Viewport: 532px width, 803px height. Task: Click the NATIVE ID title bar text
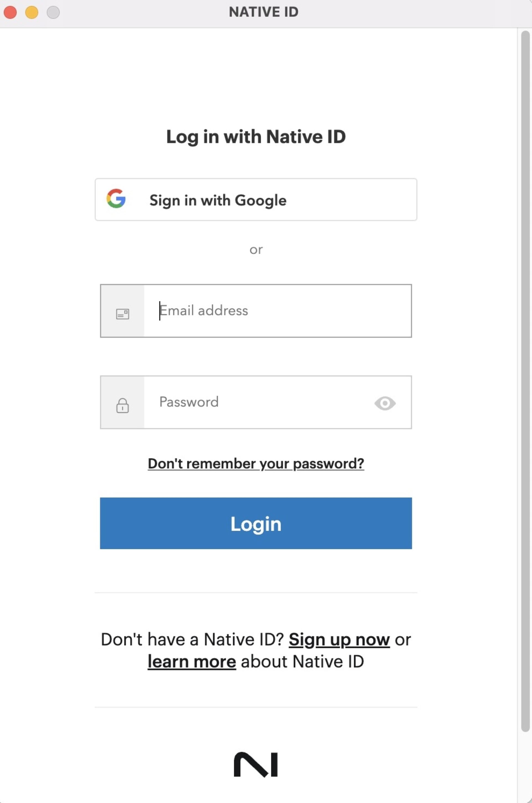tap(264, 12)
